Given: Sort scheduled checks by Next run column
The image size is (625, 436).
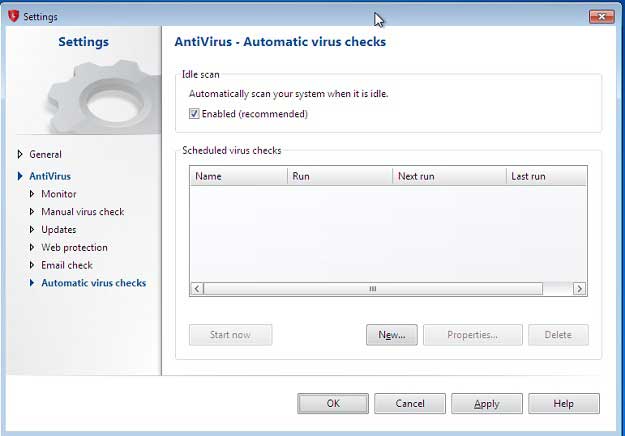Looking at the screenshot, I should pyautogui.click(x=449, y=176).
